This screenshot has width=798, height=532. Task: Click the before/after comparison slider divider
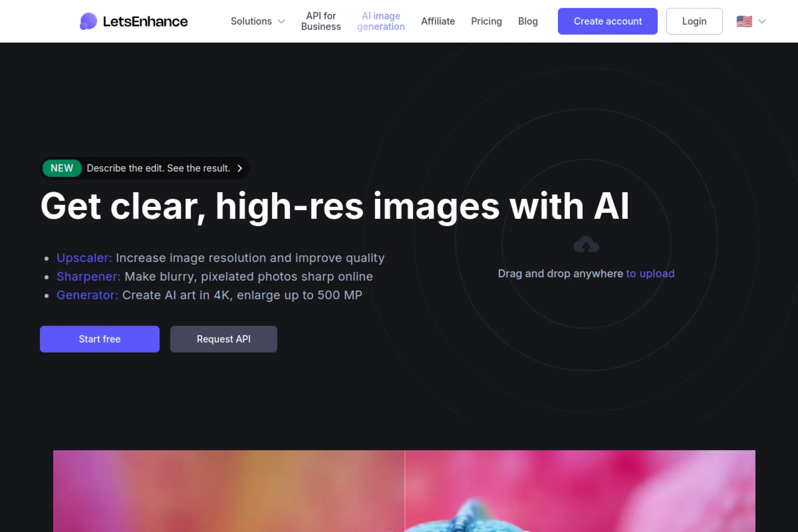(405, 491)
